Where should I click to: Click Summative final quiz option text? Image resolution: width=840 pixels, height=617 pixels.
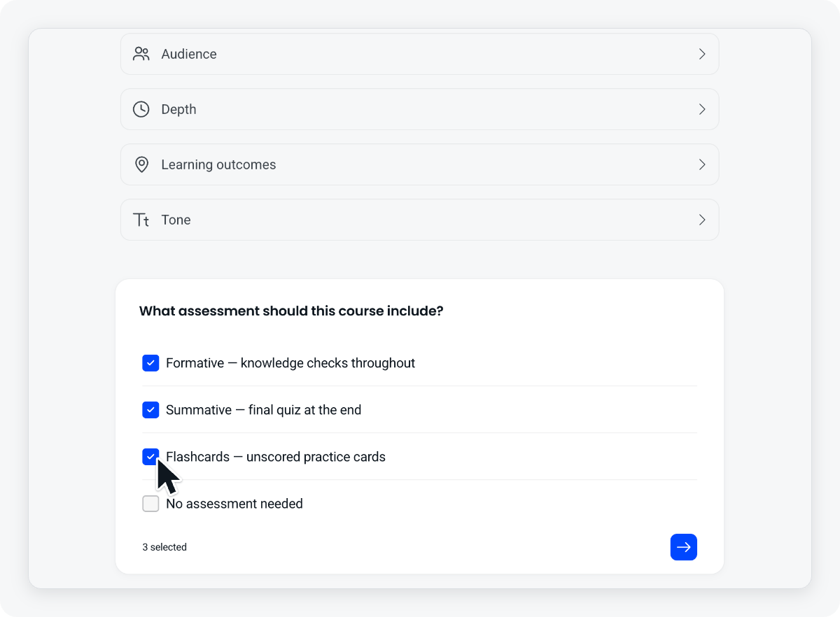(264, 410)
